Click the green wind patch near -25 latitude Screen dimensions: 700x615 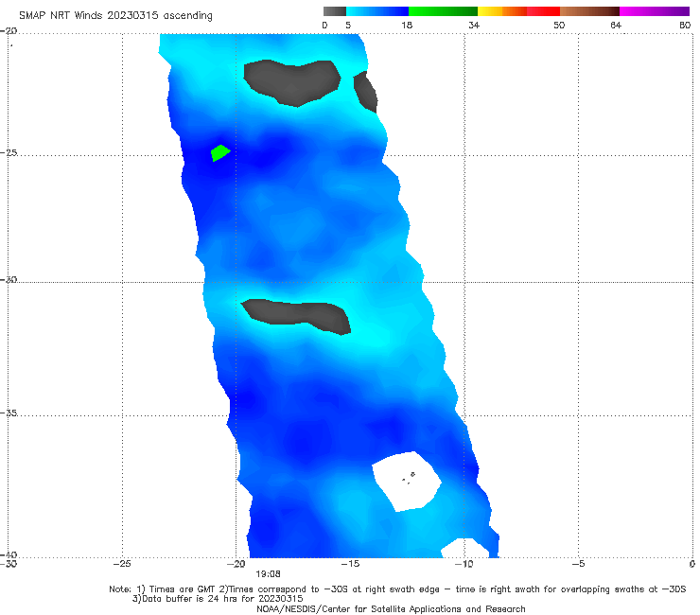pos(220,152)
